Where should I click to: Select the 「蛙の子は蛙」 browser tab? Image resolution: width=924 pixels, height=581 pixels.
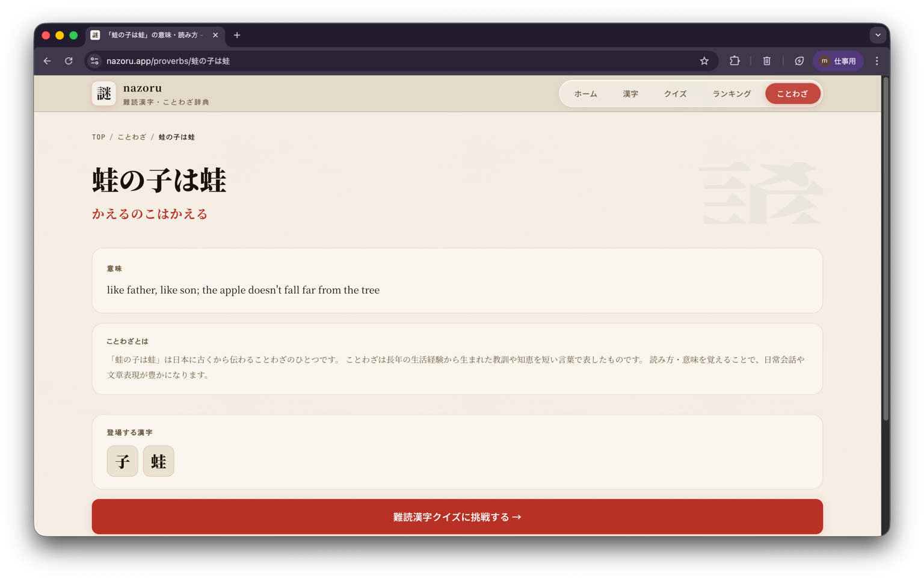155,35
